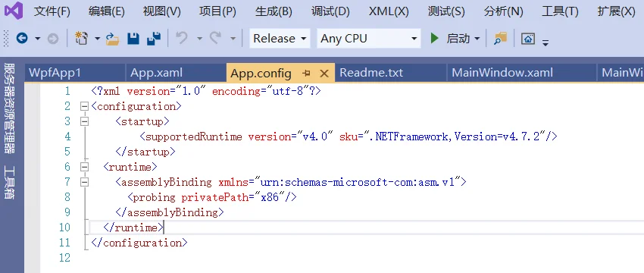This screenshot has width=644, height=273.
Task: Open the Any CPU platform dropdown
Action: point(369,39)
